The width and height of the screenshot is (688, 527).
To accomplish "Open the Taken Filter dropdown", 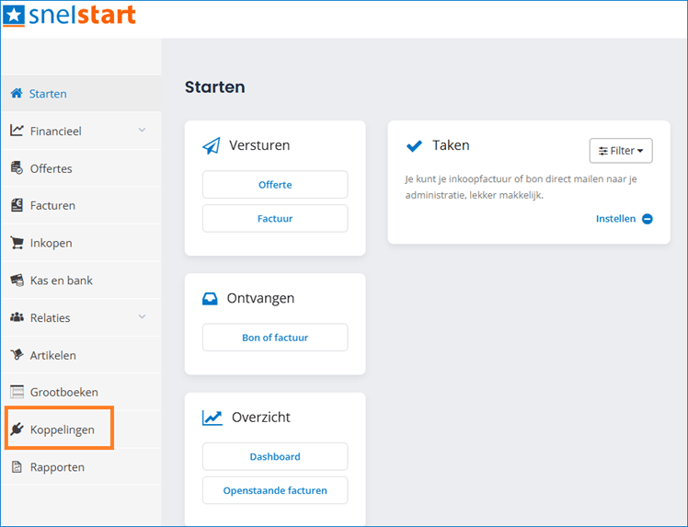I will point(620,151).
